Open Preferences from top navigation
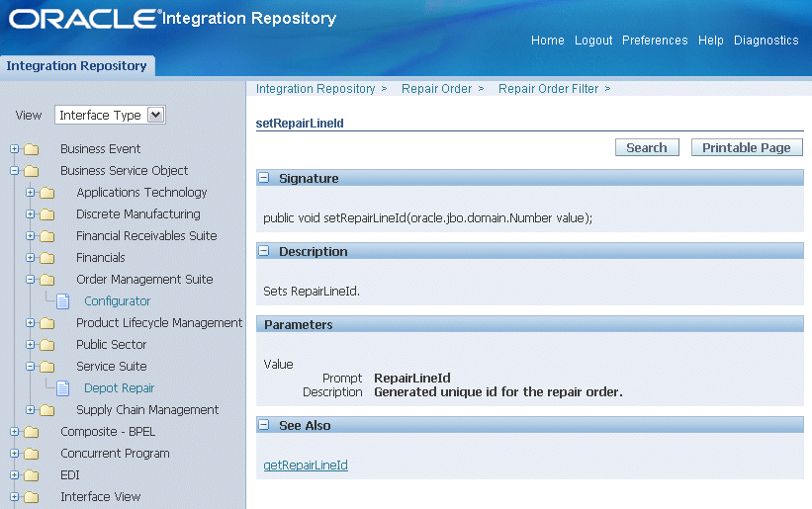 point(655,41)
